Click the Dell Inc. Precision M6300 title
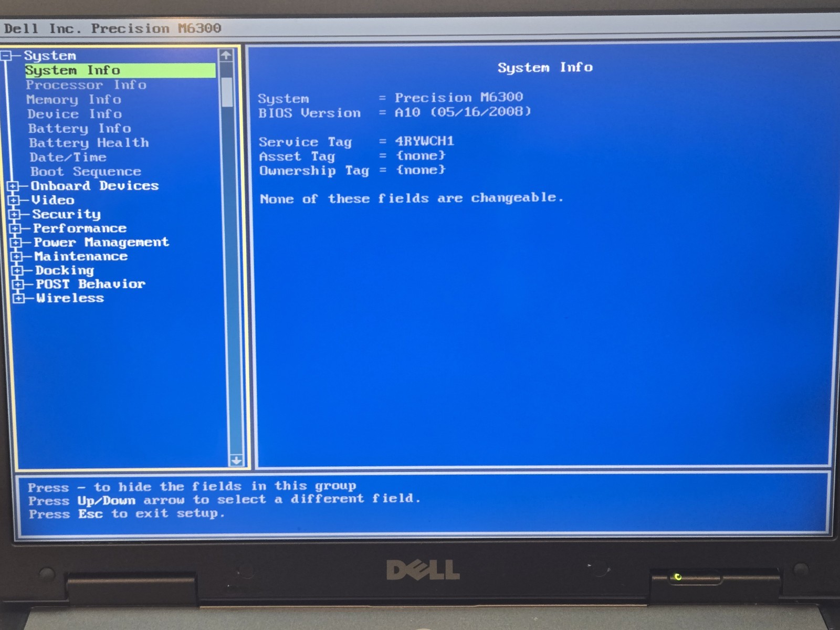 pos(112,28)
